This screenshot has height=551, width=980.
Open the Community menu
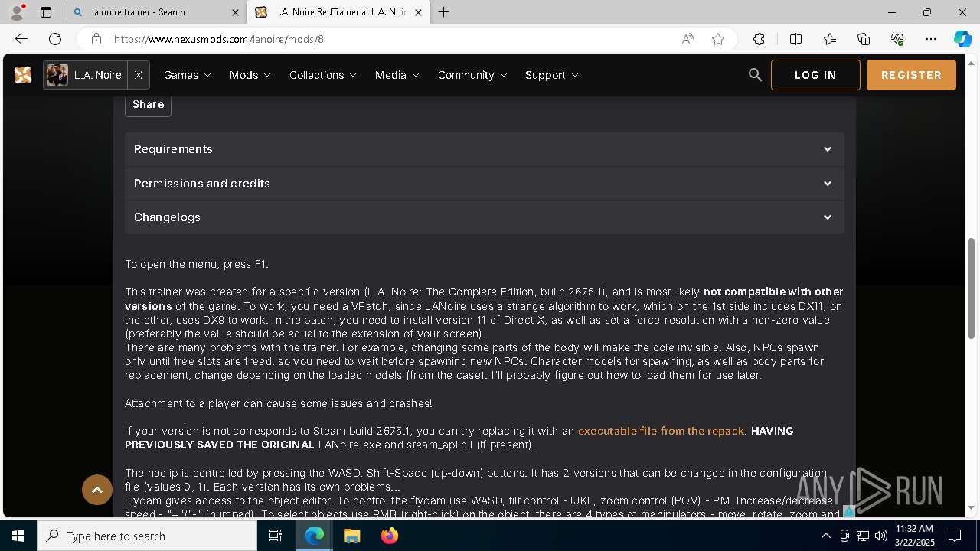coord(472,75)
